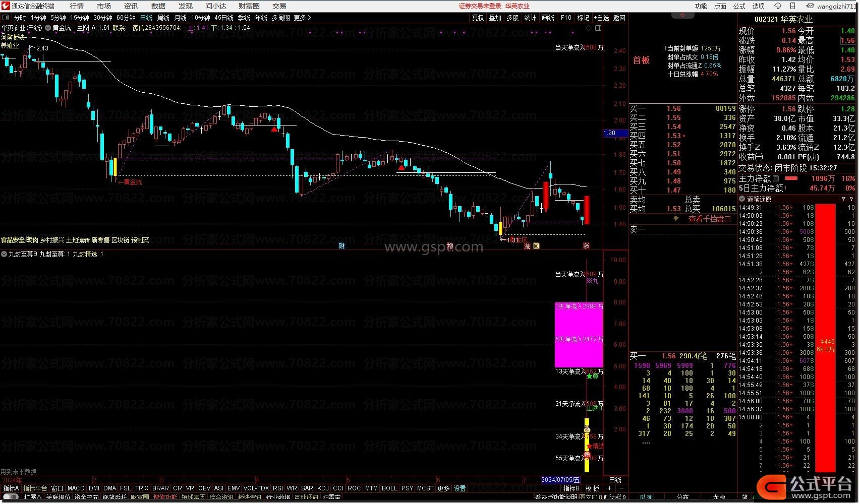Switch to the MACD indicator

coord(76,488)
